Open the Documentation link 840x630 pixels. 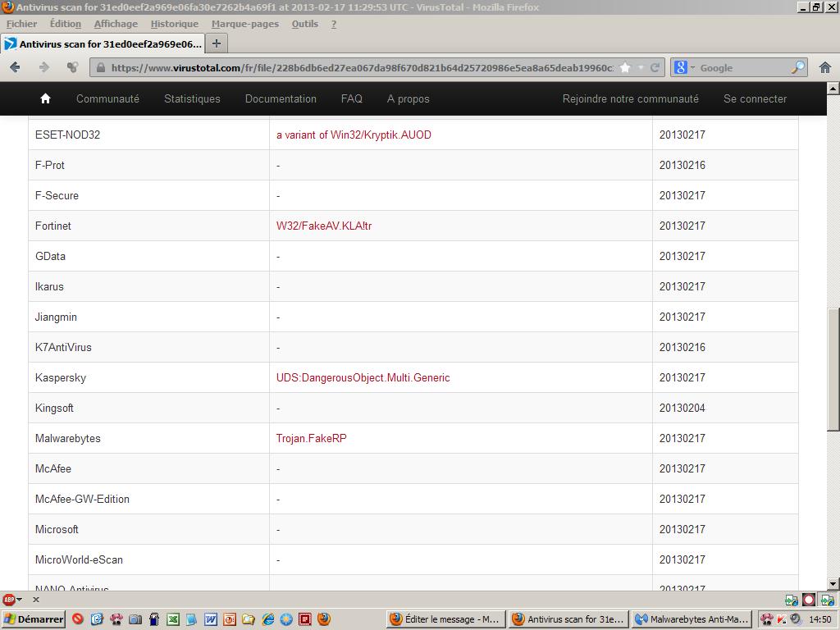click(x=281, y=98)
